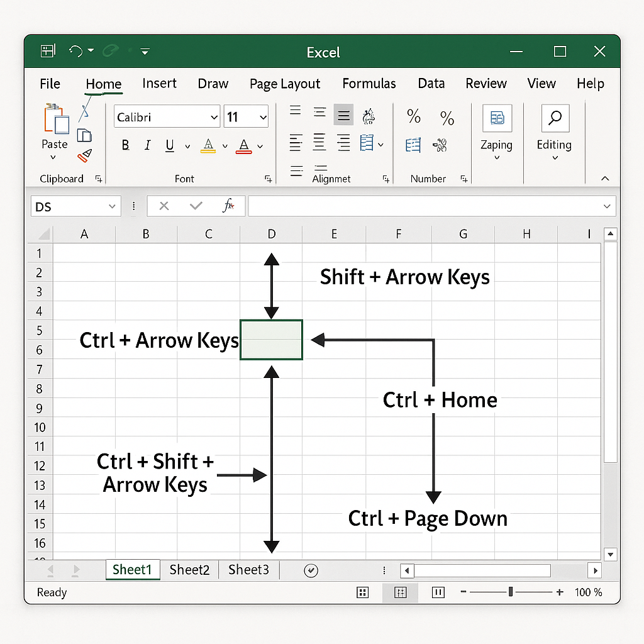Expand the formula bar chevron
Viewport: 644px width, 644px height.
[x=607, y=206]
